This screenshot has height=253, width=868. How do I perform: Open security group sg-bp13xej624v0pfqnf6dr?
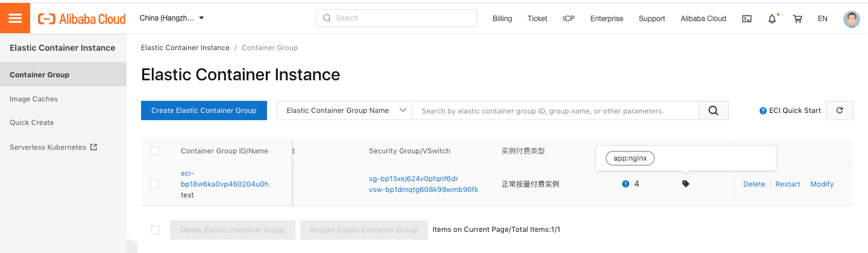coord(414,179)
